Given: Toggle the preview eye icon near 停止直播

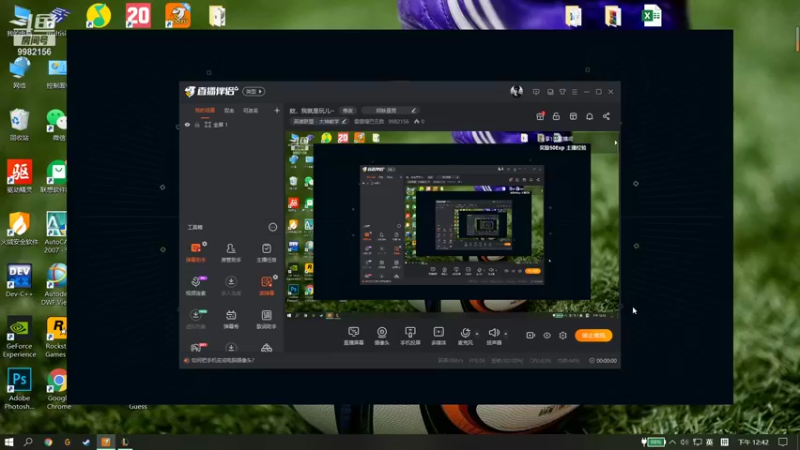Looking at the screenshot, I should click(546, 335).
